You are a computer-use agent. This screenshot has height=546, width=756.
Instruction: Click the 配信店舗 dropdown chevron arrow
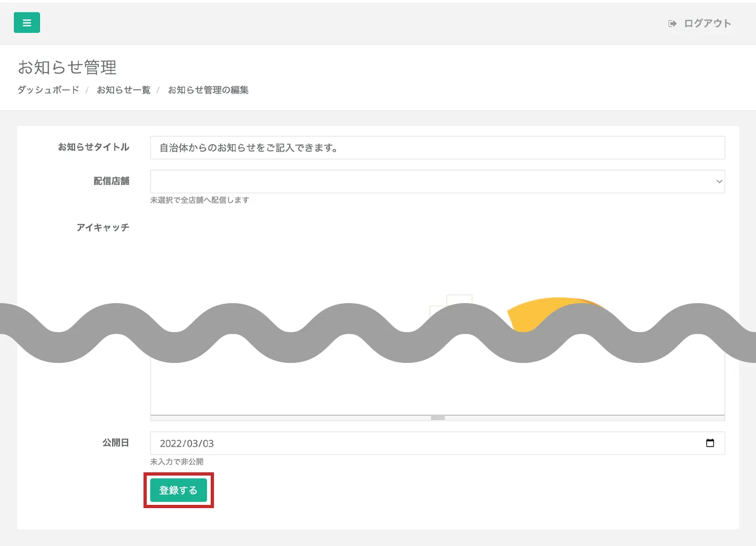pos(719,181)
